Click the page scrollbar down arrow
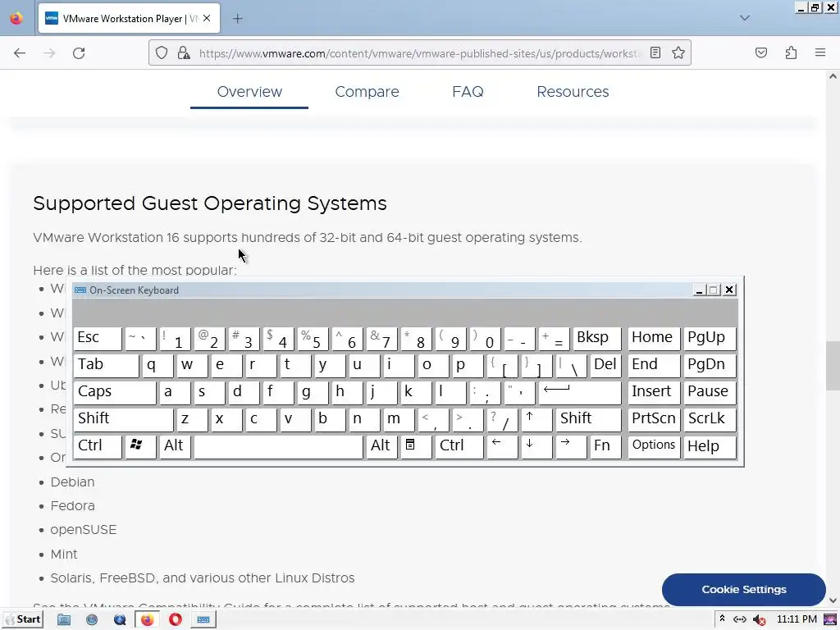This screenshot has height=630, width=840. click(x=833, y=600)
